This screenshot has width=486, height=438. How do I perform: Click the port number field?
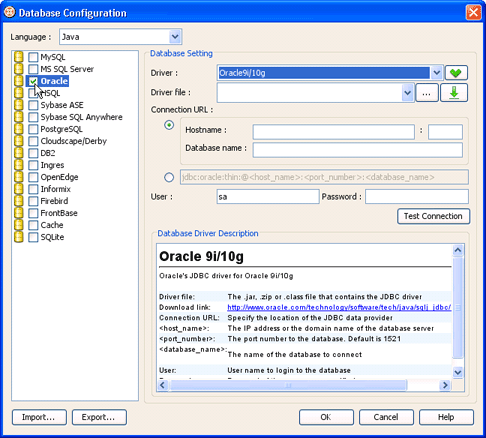445,132
